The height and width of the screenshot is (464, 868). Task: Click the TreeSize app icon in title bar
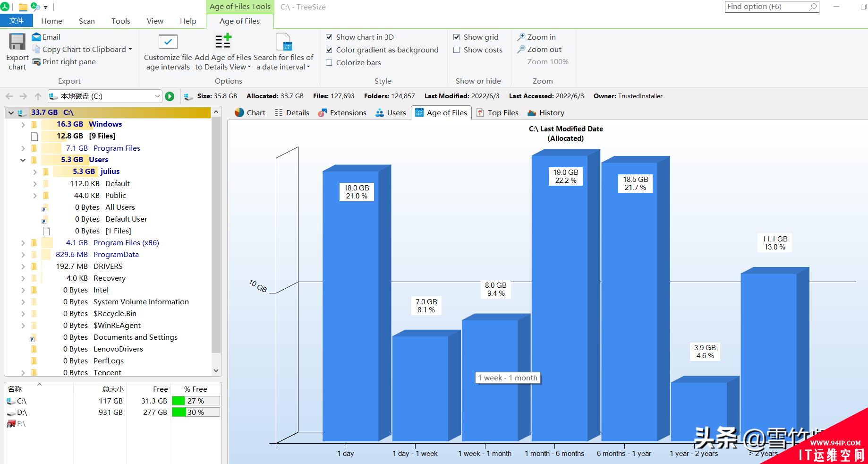5,7
